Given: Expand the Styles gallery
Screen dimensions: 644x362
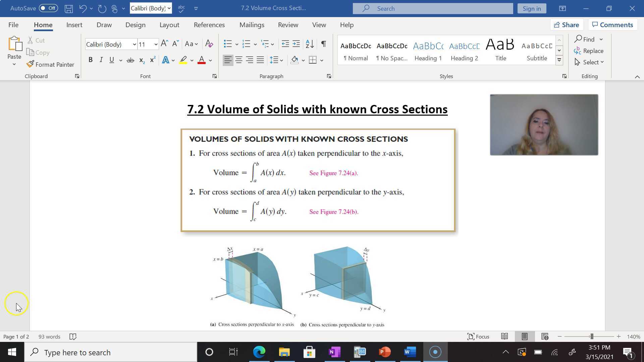Looking at the screenshot, I should tap(559, 60).
